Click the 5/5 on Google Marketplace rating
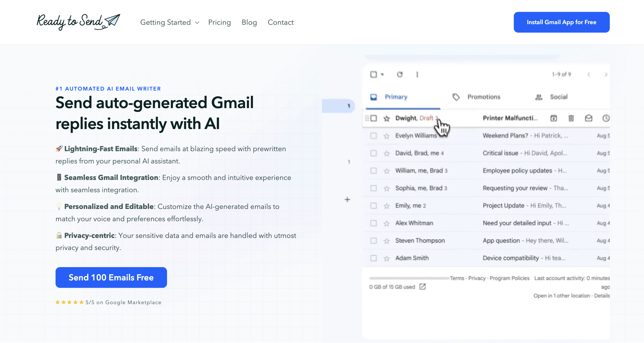The height and width of the screenshot is (343, 644). (x=108, y=302)
